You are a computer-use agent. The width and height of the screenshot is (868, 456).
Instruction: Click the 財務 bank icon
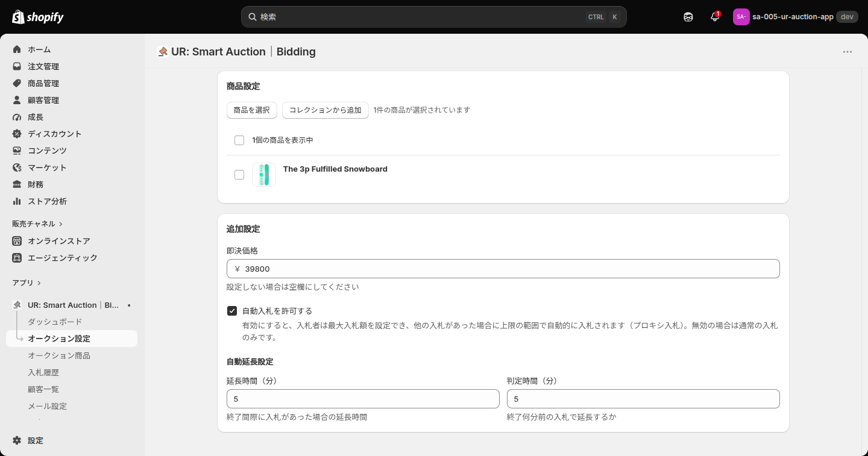17,184
